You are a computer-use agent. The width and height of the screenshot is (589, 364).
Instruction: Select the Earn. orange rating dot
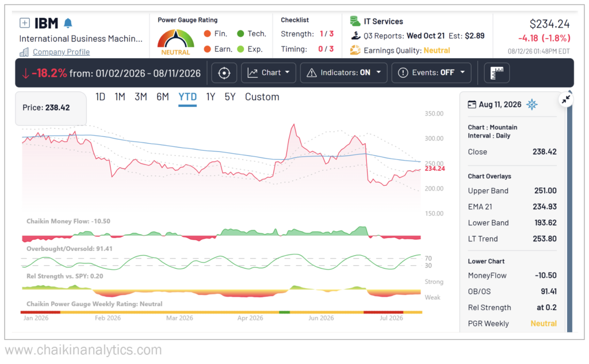[x=207, y=49]
